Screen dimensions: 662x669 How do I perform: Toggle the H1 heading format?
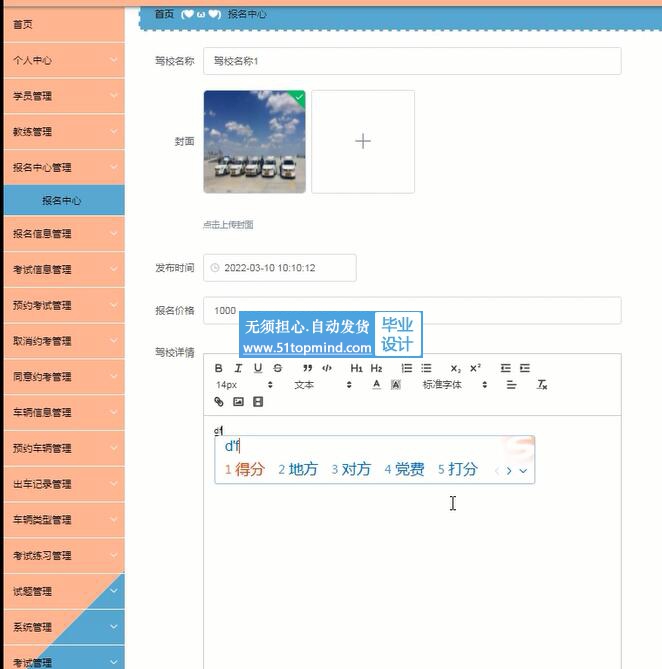(x=356, y=368)
